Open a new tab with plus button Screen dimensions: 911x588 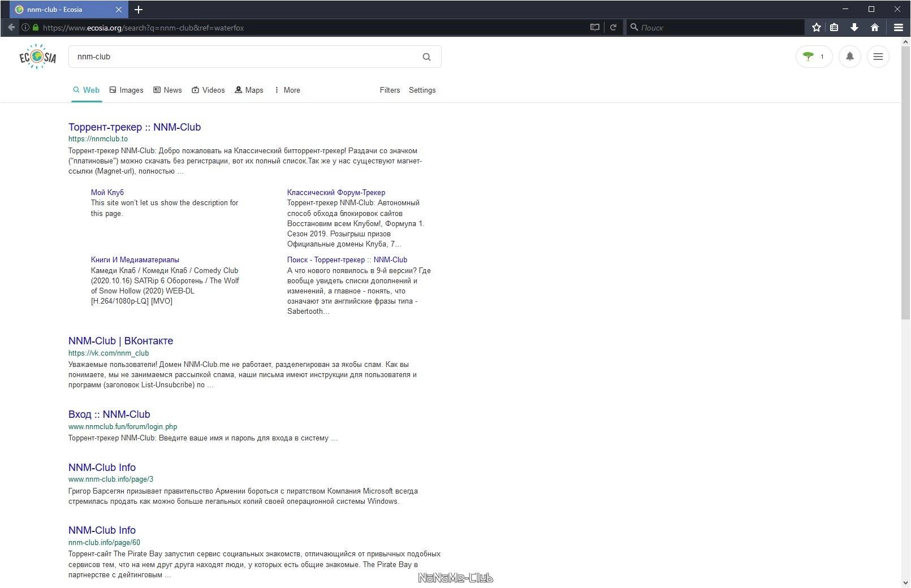(139, 10)
